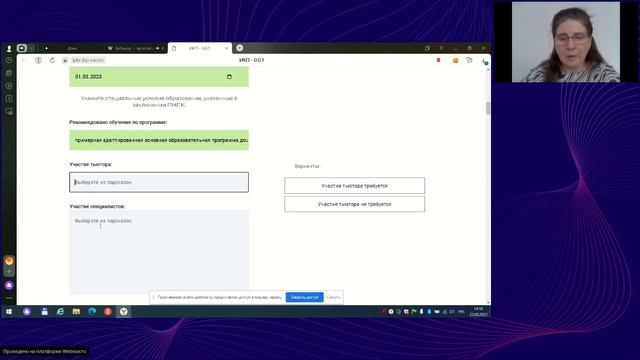
Task: Click the green 01.03.2023 date field
Action: [159, 77]
